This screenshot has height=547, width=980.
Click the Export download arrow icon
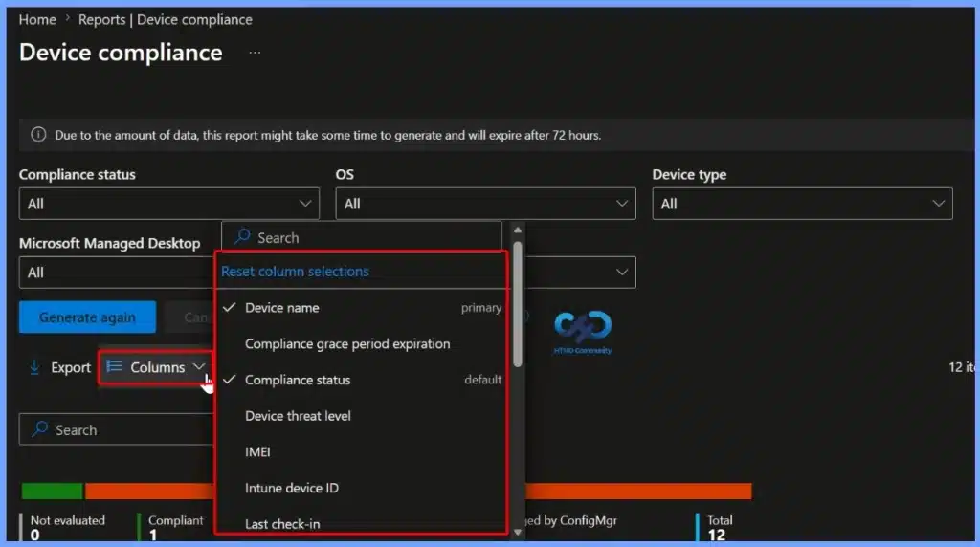point(35,368)
